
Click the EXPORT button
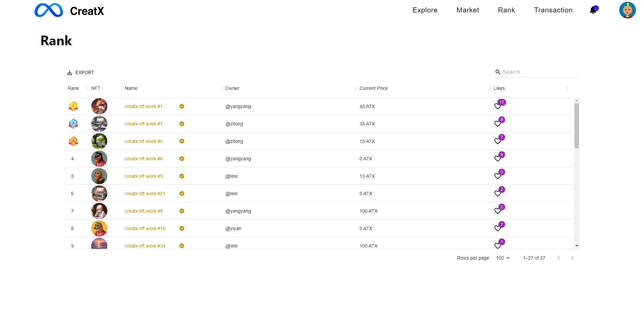[80, 72]
